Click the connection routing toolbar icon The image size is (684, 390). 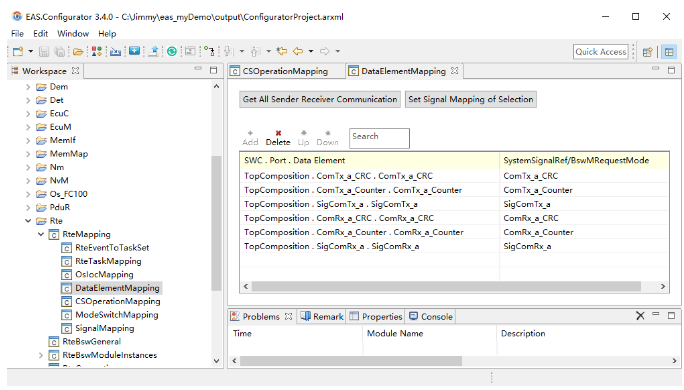click(209, 51)
